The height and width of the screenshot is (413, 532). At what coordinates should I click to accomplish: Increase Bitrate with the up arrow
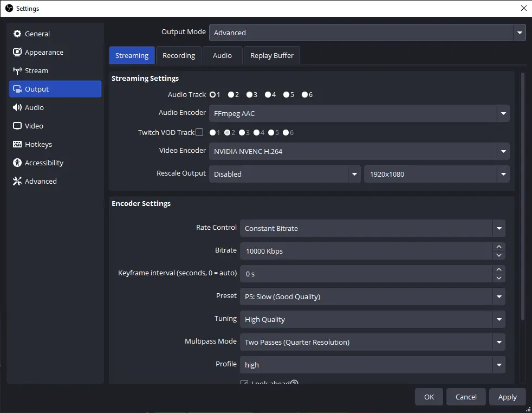(x=499, y=247)
